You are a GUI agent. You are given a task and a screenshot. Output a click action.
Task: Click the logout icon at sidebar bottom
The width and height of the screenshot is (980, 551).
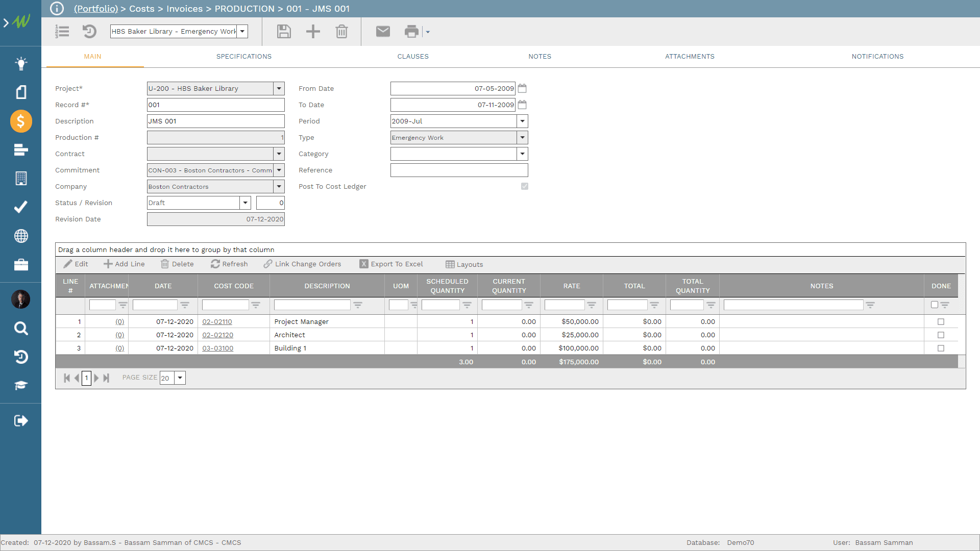click(x=20, y=420)
